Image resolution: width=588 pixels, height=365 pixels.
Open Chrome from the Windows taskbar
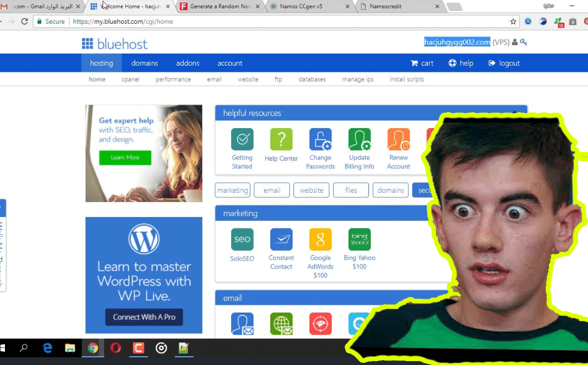point(93,348)
